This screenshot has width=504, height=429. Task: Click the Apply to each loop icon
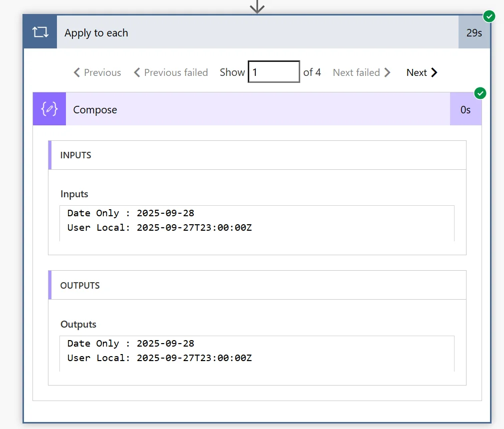click(x=40, y=32)
